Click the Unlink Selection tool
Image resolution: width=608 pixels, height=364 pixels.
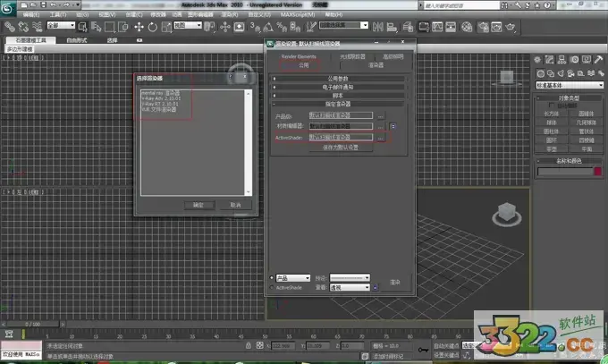tap(23, 27)
